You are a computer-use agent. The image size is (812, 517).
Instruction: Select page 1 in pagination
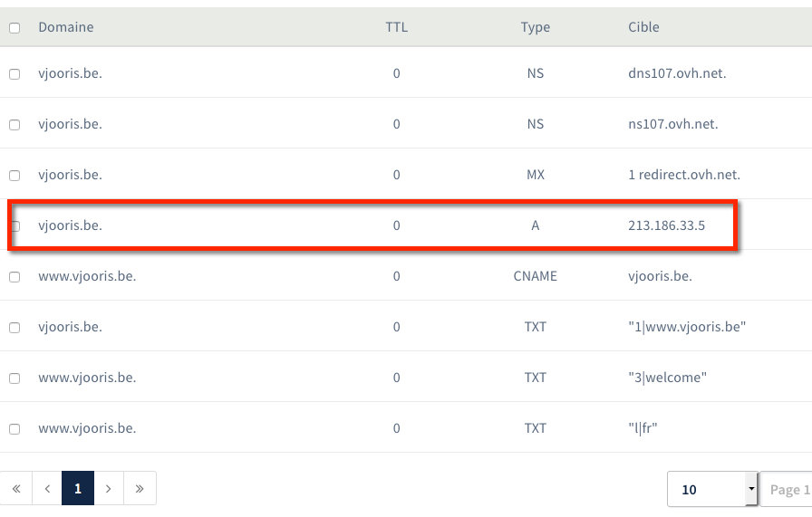point(78,489)
